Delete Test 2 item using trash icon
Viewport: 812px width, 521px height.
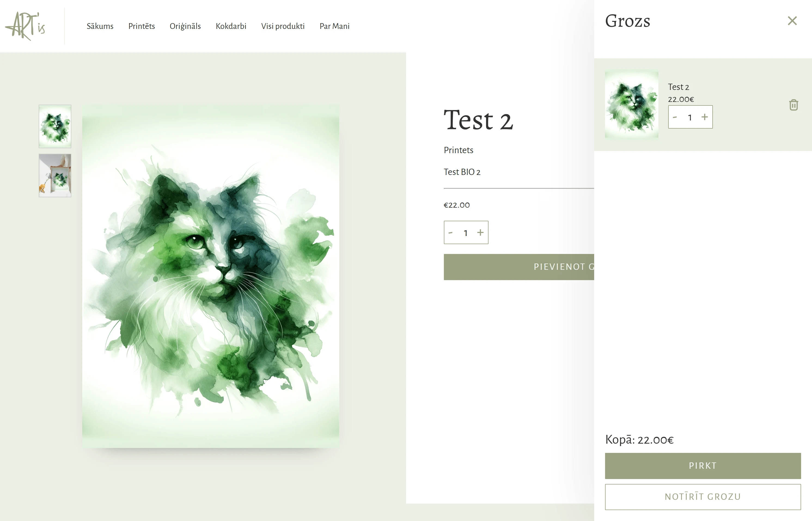coord(793,105)
